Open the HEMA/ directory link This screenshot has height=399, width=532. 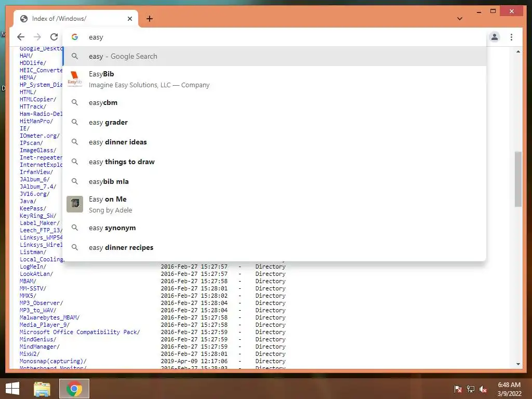28,78
